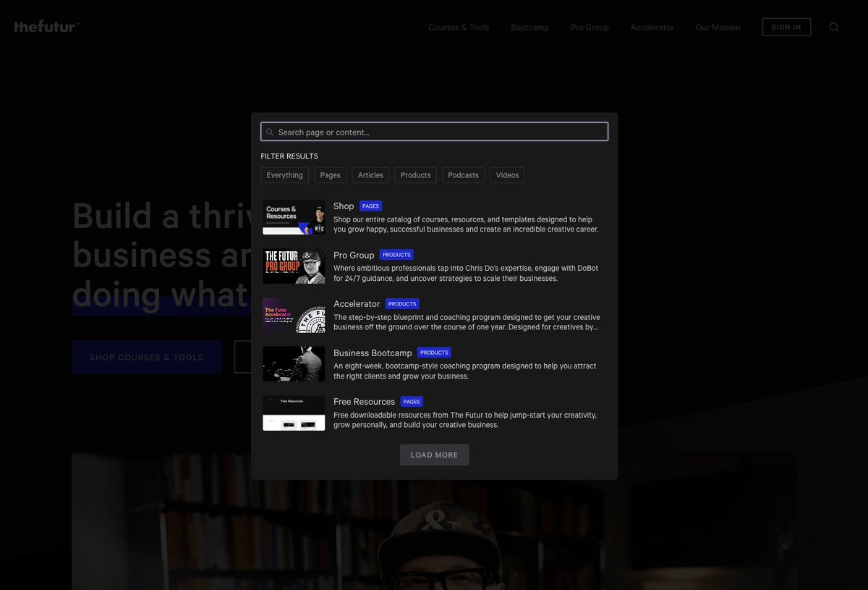The width and height of the screenshot is (868, 590).
Task: Open the Pro Group result thumbnail
Action: pyautogui.click(x=294, y=266)
